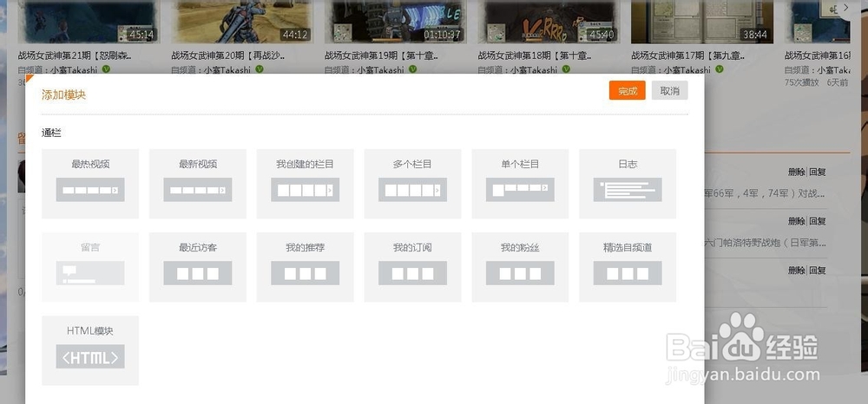Viewport: 868px width, 404px height.
Task: Add the 单个栏目 module
Action: coord(520,184)
